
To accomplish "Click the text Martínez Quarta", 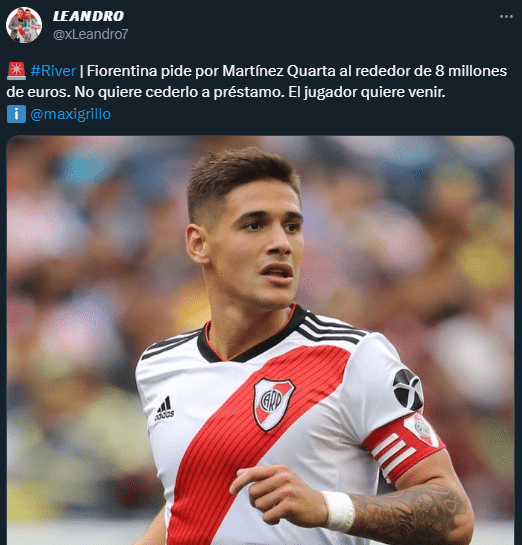I will pos(279,71).
